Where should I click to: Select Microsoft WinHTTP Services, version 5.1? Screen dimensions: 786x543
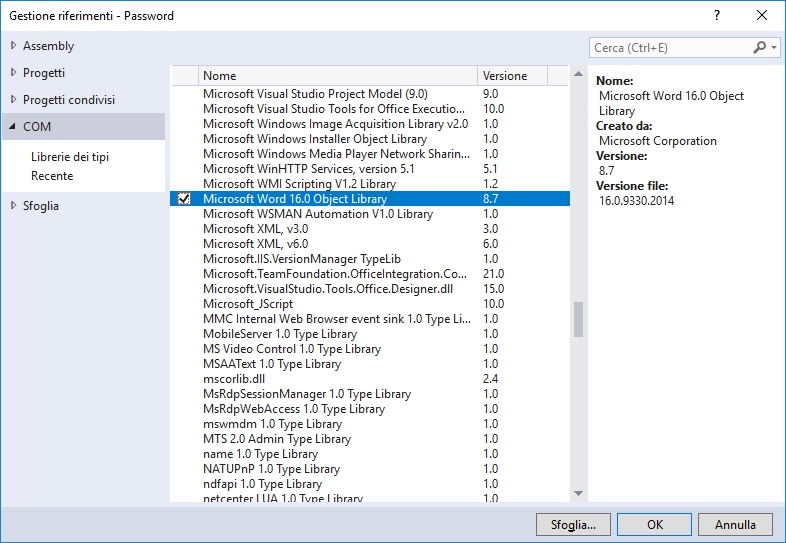pos(369,169)
